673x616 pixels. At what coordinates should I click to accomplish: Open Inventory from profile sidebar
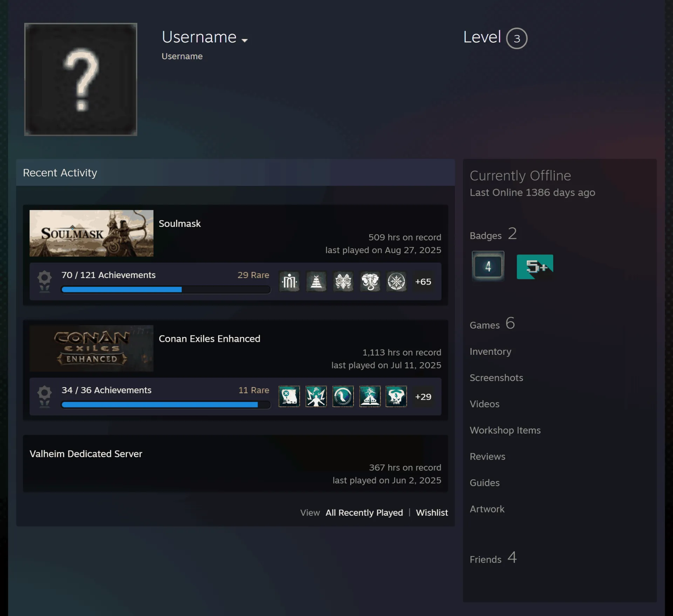pyautogui.click(x=490, y=351)
